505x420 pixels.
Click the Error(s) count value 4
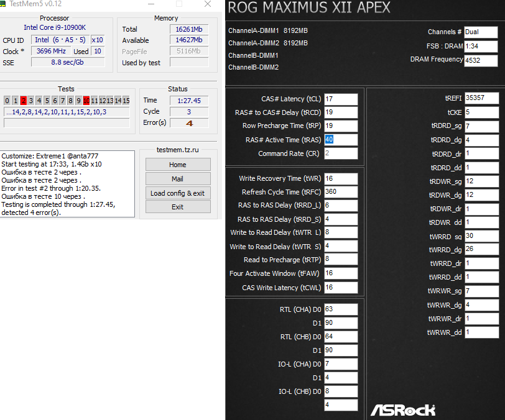click(189, 123)
